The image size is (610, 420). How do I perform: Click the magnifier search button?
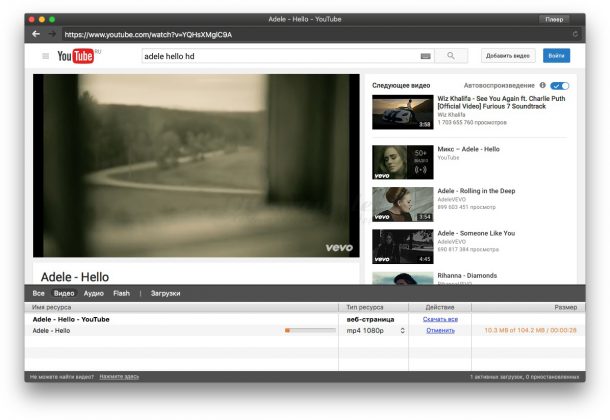451,56
